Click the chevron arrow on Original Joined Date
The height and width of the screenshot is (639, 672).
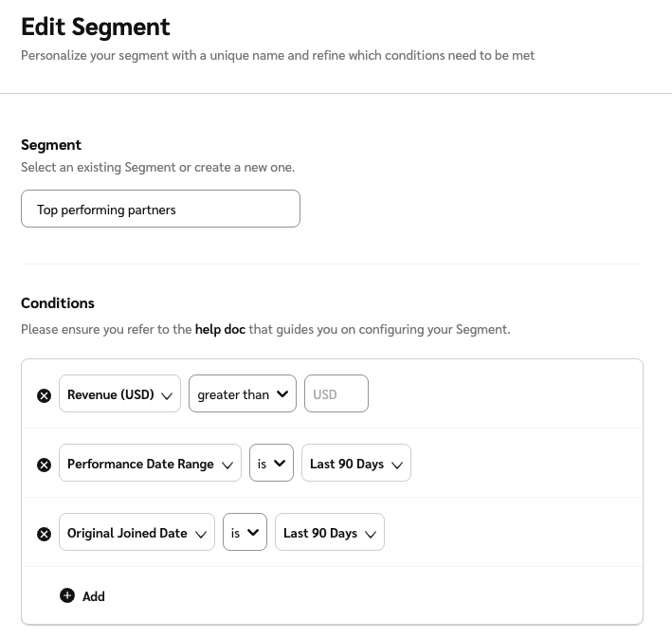point(200,534)
